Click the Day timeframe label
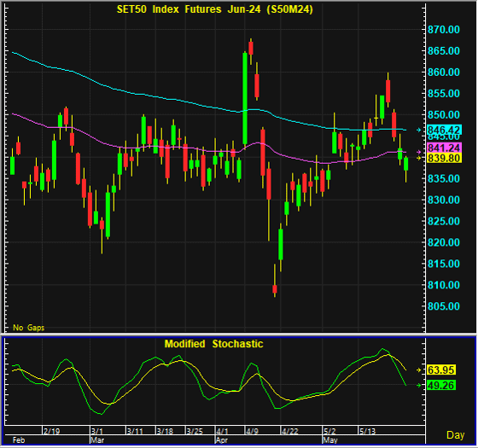The height and width of the screenshot is (448, 478). [x=456, y=435]
